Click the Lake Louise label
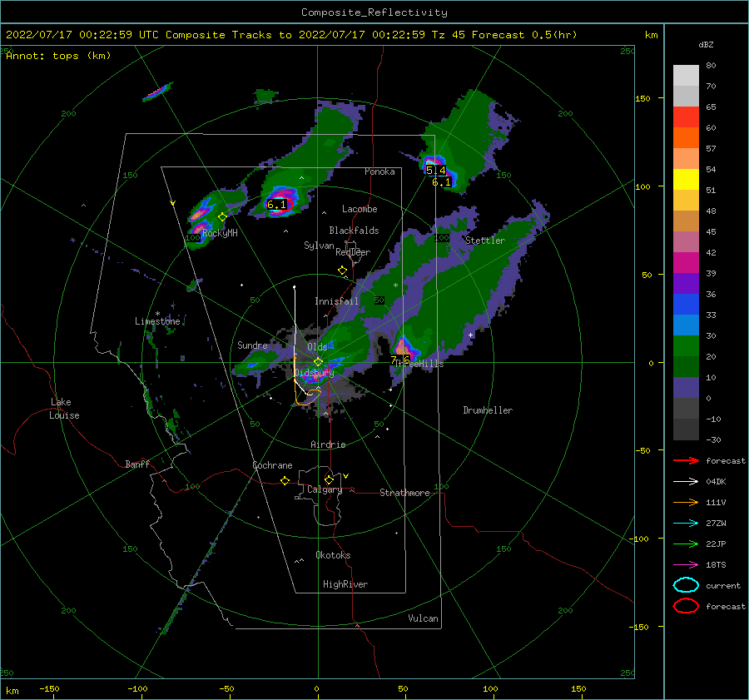This screenshot has width=749, height=700. point(64,409)
